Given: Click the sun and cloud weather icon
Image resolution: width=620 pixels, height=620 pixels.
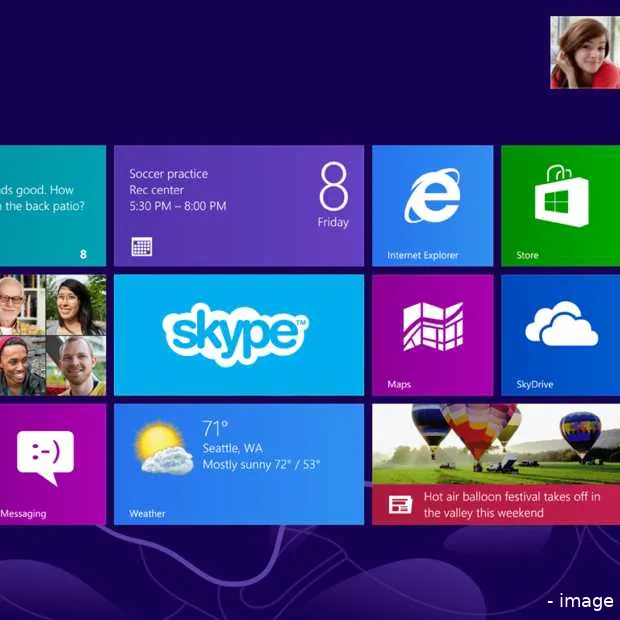Looking at the screenshot, I should [x=163, y=448].
